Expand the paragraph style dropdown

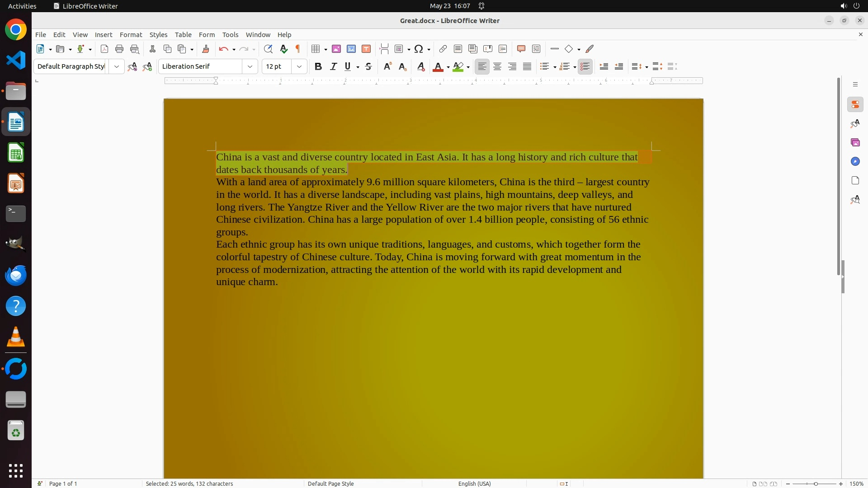coord(117,66)
